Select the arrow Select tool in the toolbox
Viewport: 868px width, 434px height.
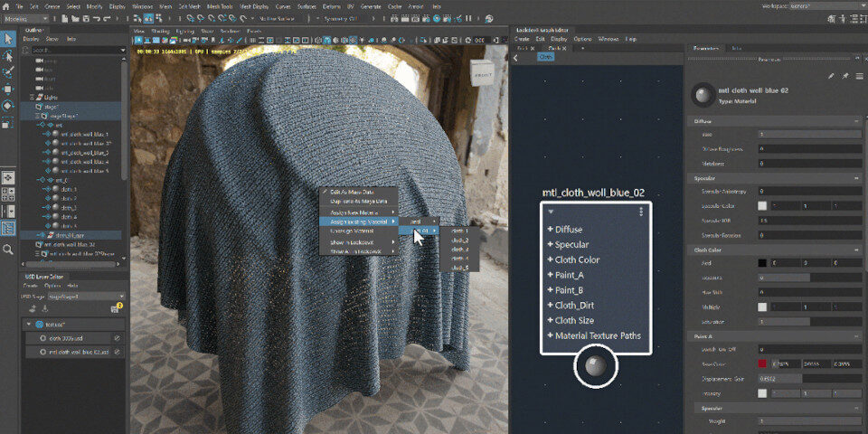(8, 39)
